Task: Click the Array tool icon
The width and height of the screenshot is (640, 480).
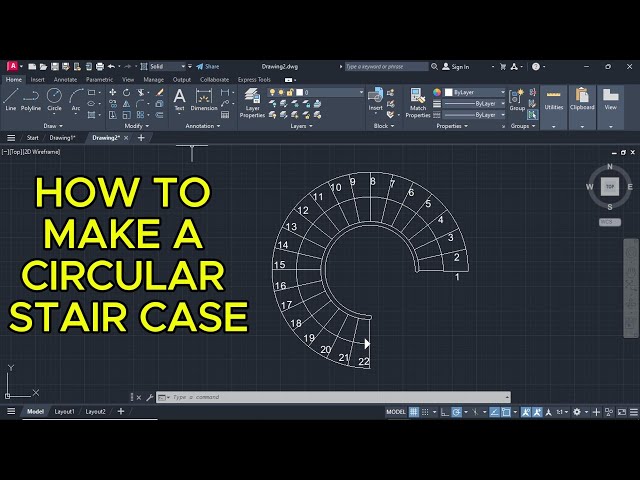Action: tap(140, 115)
